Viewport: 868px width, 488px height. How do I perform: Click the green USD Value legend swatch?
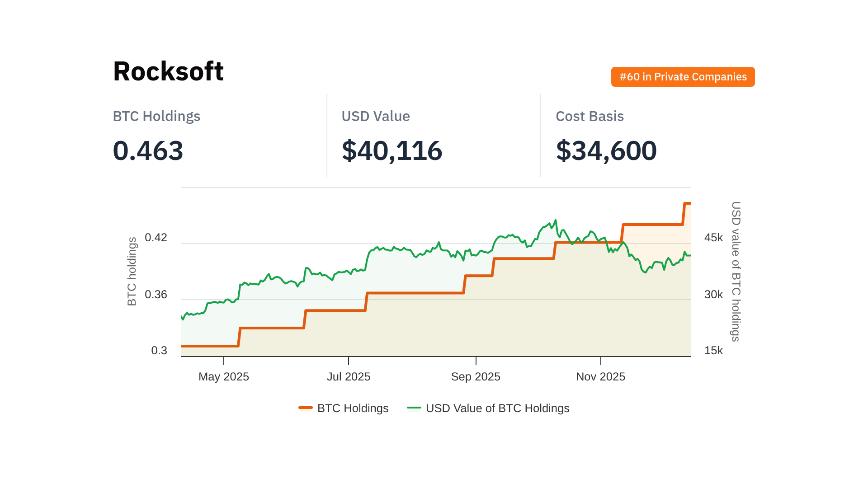[x=414, y=408]
